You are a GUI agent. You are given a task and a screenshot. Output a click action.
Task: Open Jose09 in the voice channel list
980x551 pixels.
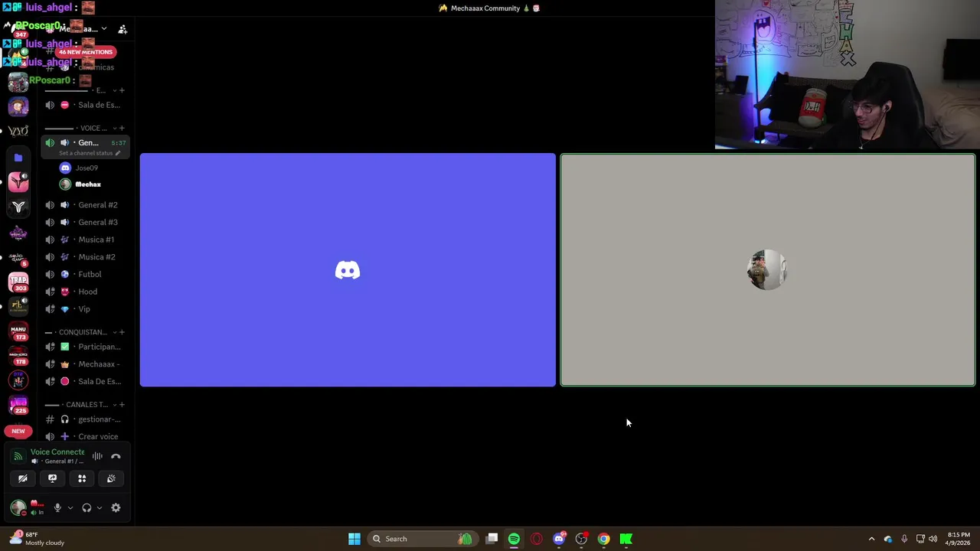(x=87, y=168)
